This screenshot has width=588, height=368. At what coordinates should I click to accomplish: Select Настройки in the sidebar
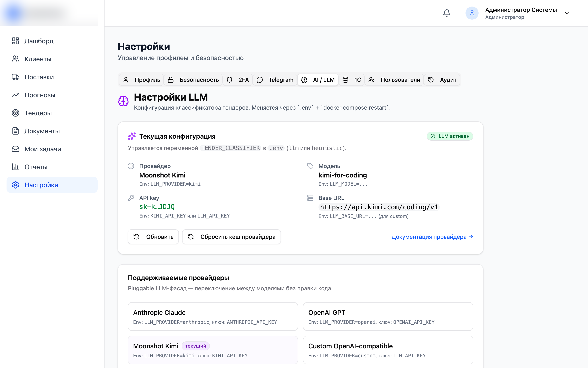(52, 185)
